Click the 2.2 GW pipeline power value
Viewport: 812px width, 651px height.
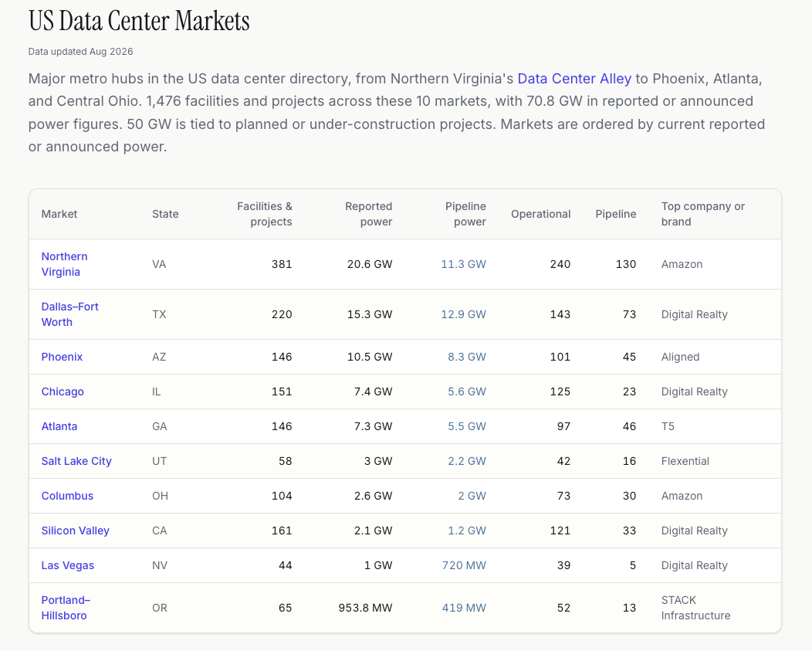click(467, 461)
